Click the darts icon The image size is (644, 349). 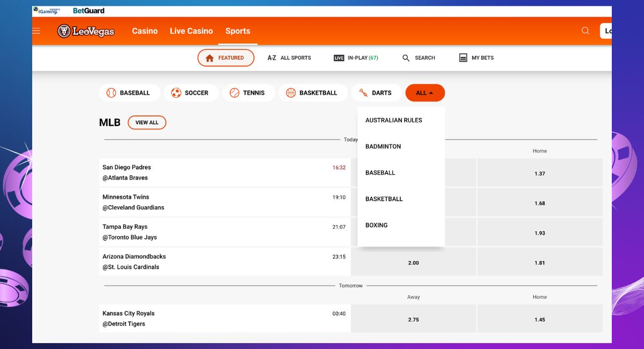(x=363, y=93)
